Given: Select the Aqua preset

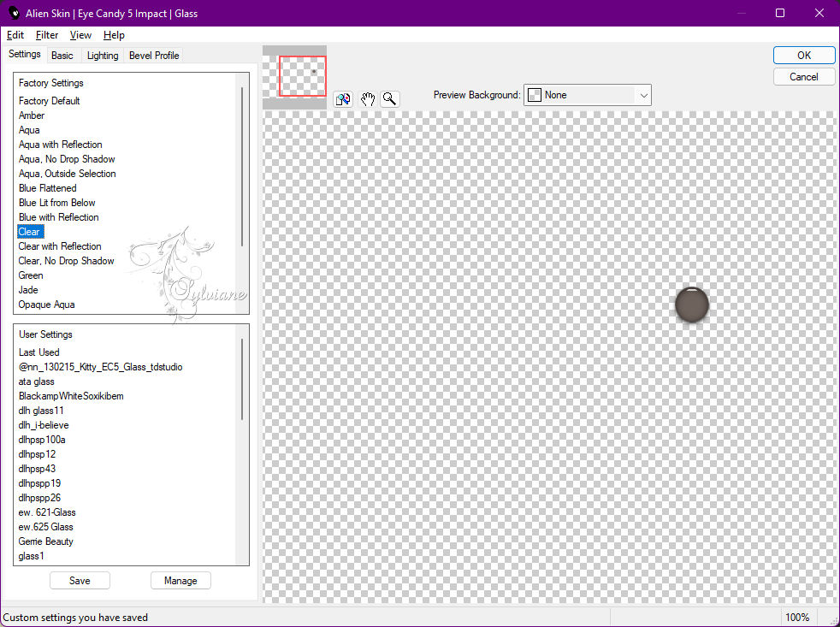Looking at the screenshot, I should (29, 130).
